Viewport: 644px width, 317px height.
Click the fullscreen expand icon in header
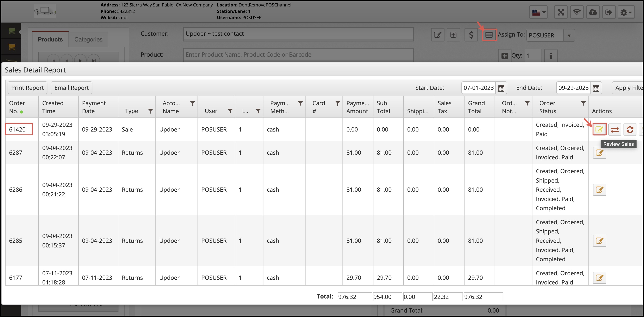click(x=561, y=12)
